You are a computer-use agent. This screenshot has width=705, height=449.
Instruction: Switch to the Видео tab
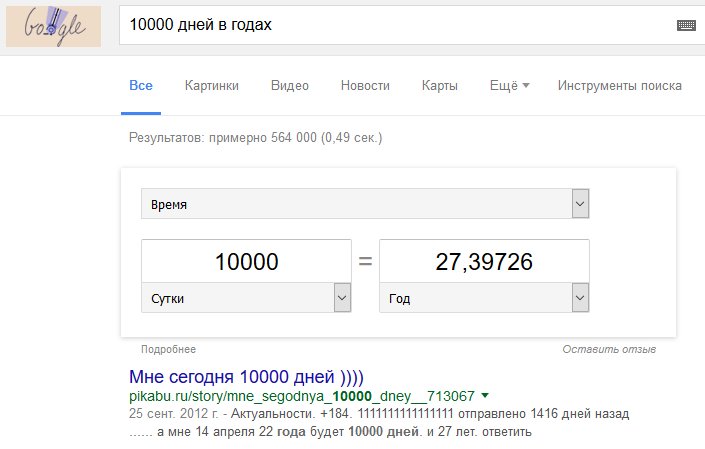[290, 85]
